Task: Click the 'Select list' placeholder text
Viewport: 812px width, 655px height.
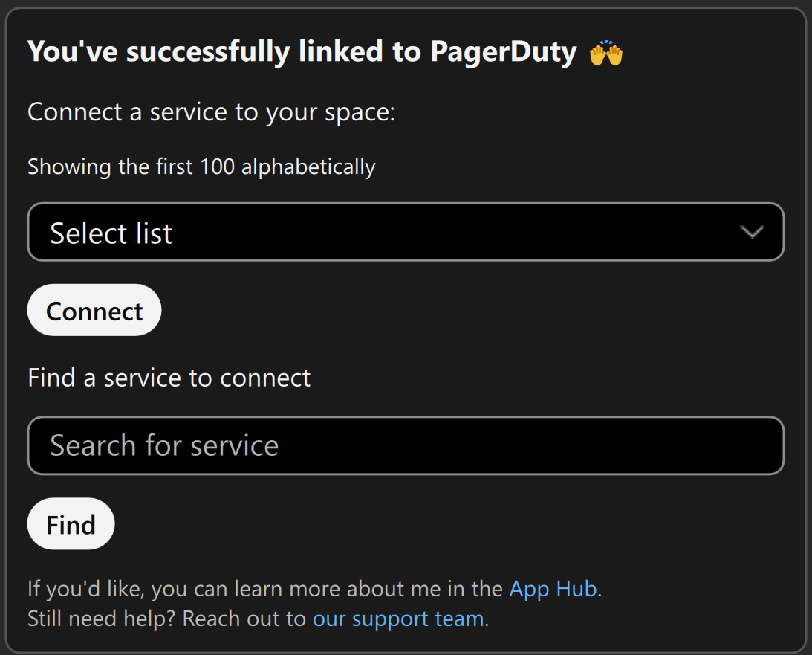Action: pos(111,233)
